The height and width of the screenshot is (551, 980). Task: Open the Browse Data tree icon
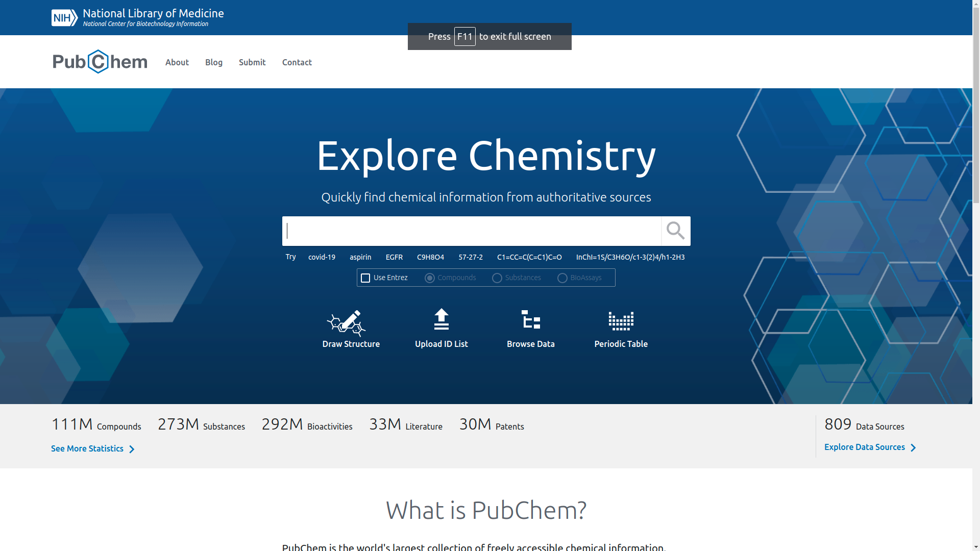(530, 320)
